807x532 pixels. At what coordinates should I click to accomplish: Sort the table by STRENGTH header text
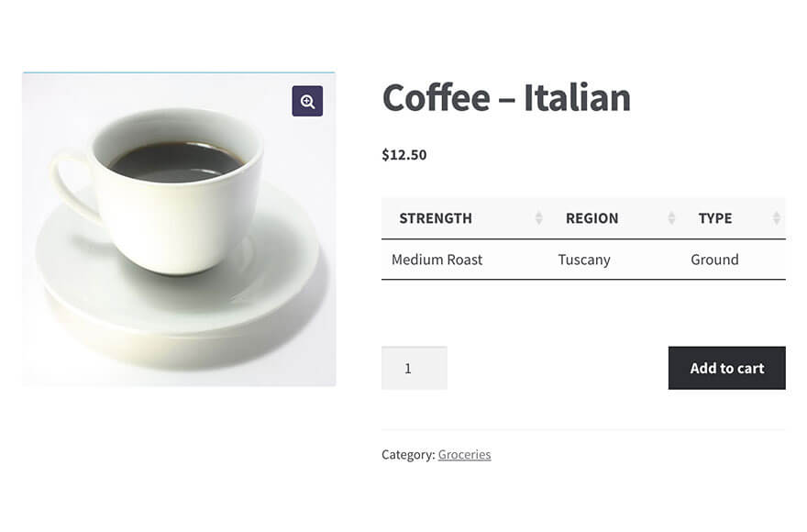436,218
